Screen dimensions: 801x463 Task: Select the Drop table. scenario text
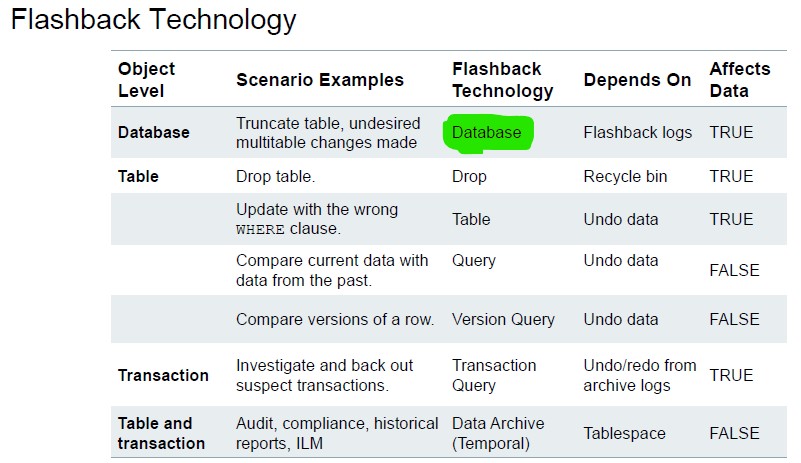pyautogui.click(x=275, y=176)
